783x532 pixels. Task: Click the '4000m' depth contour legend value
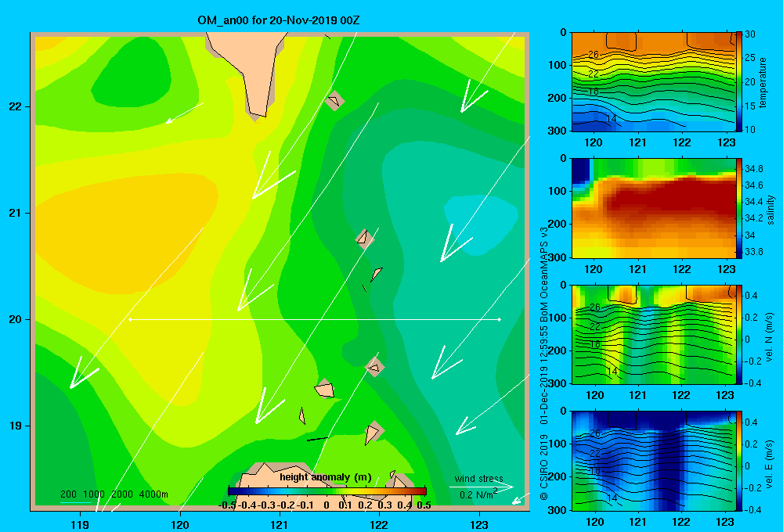(153, 494)
